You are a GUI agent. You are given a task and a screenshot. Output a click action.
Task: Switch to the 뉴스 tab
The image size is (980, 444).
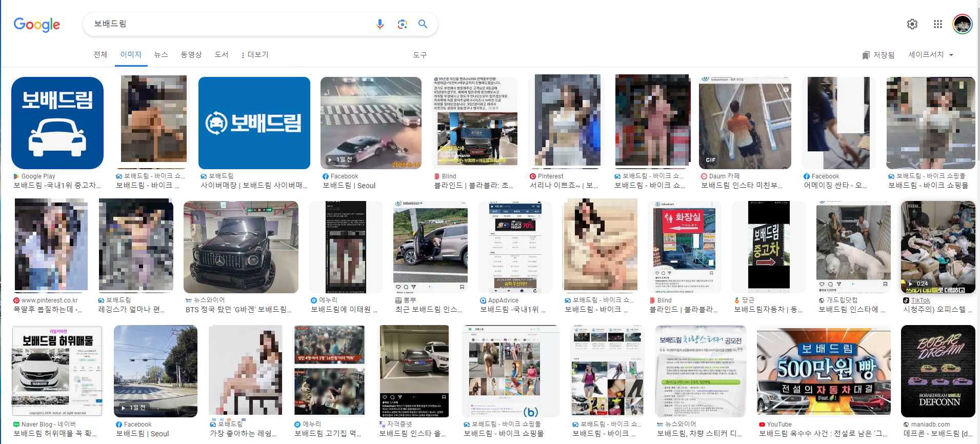point(161,54)
